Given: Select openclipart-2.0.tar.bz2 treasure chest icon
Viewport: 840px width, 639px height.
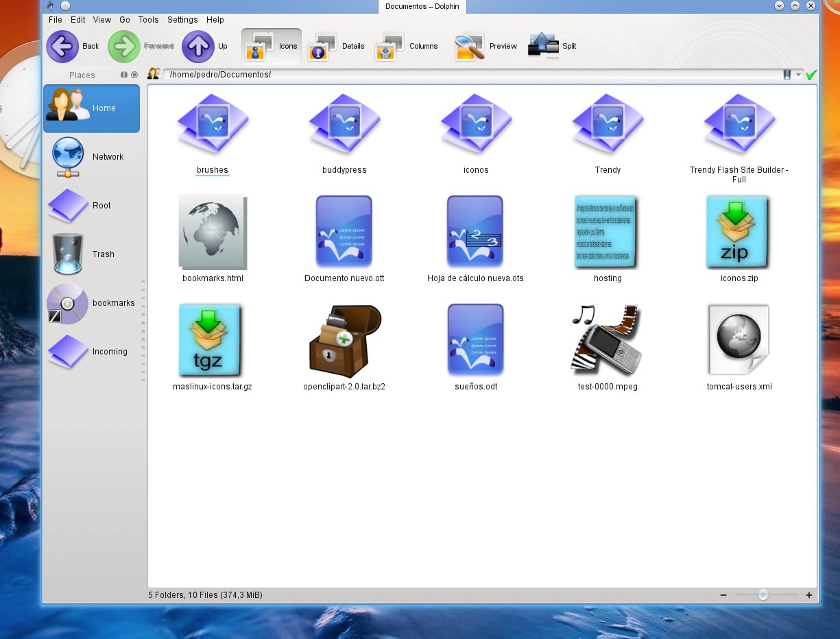Looking at the screenshot, I should click(x=344, y=341).
